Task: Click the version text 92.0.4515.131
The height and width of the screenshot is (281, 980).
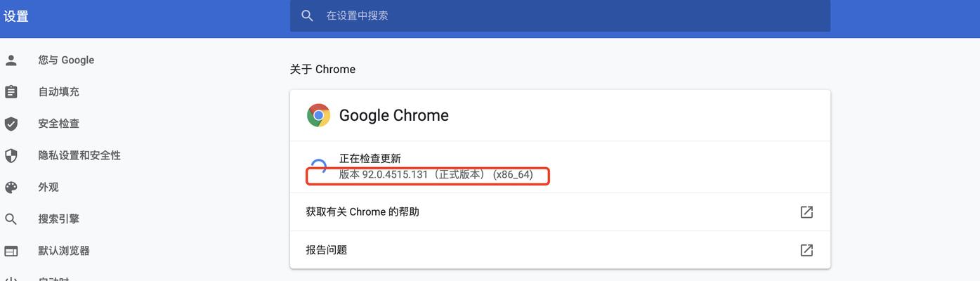Action: tap(395, 174)
